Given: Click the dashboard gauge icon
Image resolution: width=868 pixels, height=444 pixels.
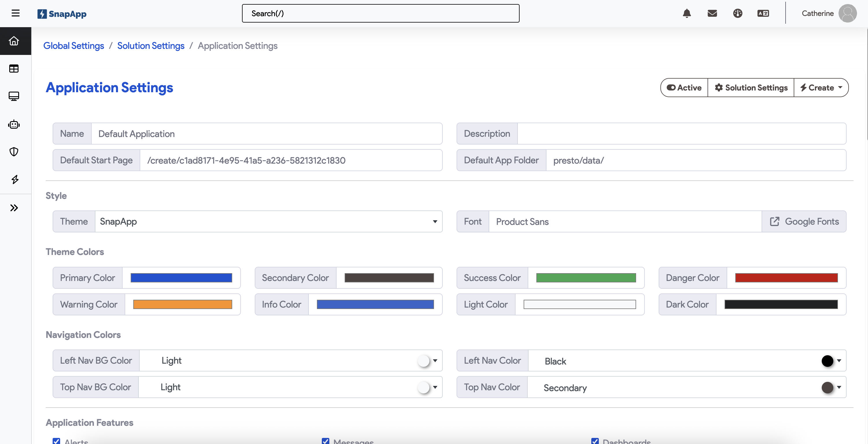Looking at the screenshot, I should 738,14.
